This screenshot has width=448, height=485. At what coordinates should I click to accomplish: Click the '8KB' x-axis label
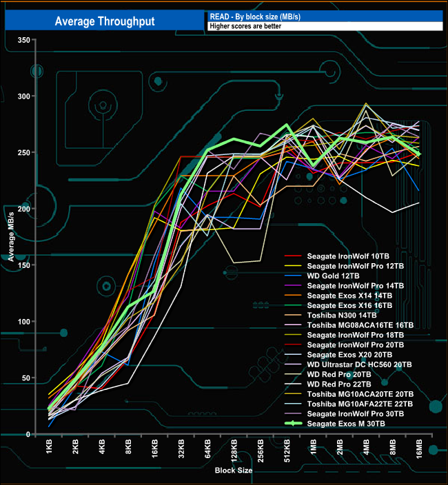click(x=128, y=447)
